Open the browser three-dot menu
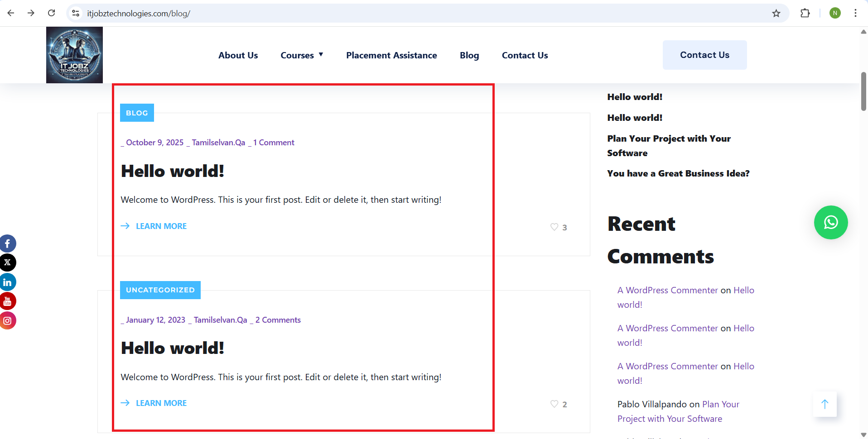Image resolution: width=868 pixels, height=439 pixels. point(855,13)
